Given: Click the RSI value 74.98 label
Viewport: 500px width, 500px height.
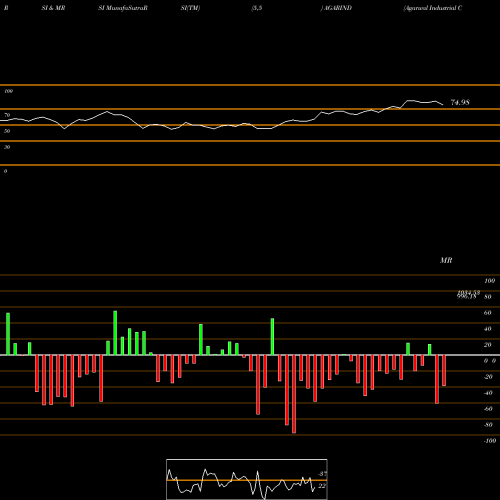Looking at the screenshot, I should click(460, 102).
